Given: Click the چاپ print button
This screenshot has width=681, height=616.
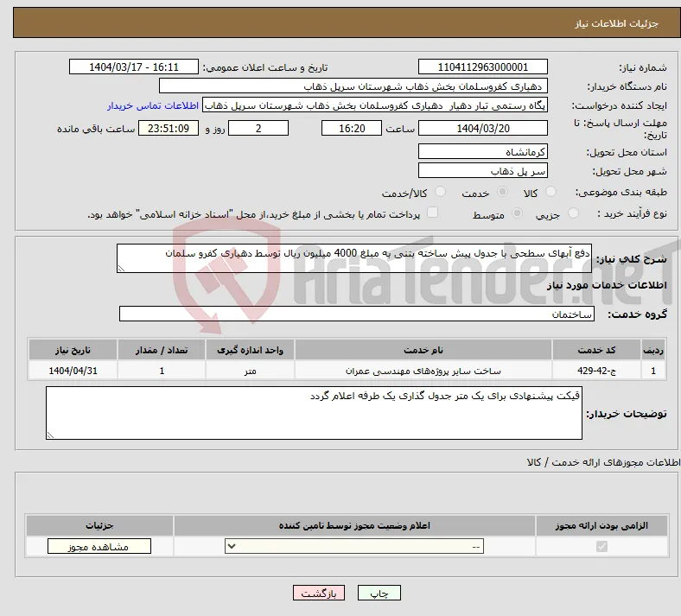Looking at the screenshot, I should pyautogui.click(x=379, y=593).
